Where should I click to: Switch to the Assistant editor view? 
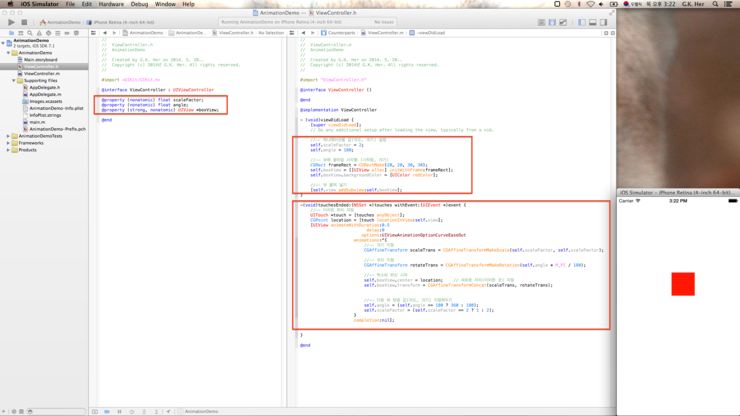[x=552, y=22]
